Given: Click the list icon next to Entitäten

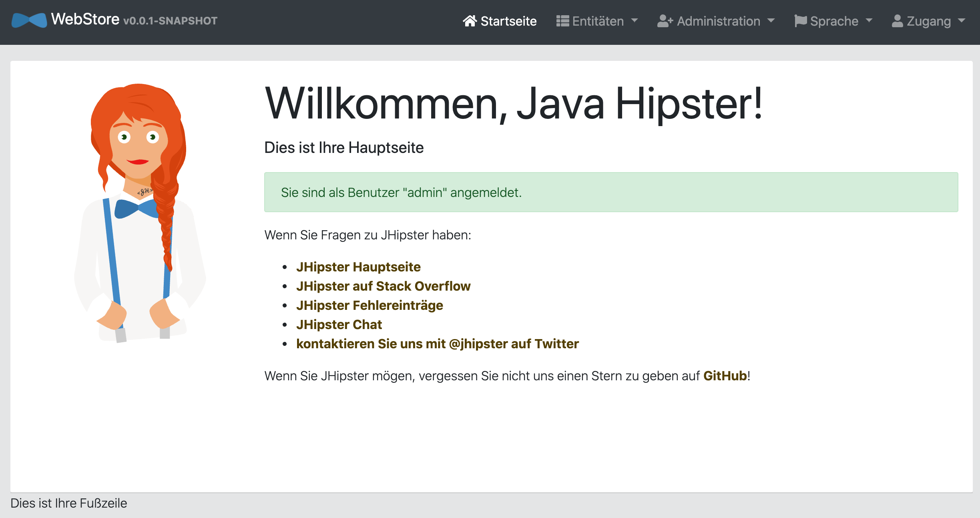Looking at the screenshot, I should pos(562,21).
